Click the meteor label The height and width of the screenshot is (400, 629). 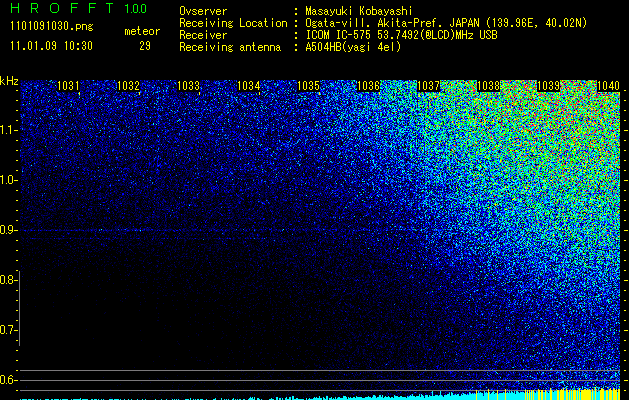tap(142, 31)
